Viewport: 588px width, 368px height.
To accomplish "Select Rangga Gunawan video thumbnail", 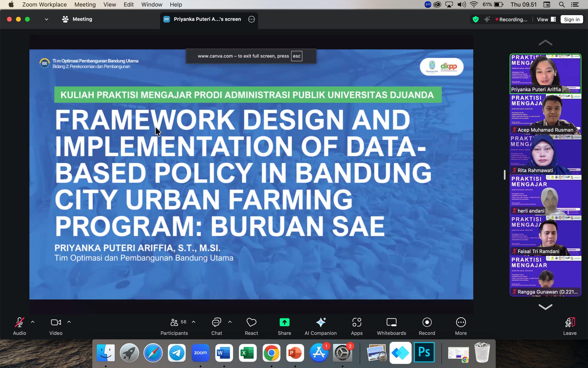I will (545, 276).
